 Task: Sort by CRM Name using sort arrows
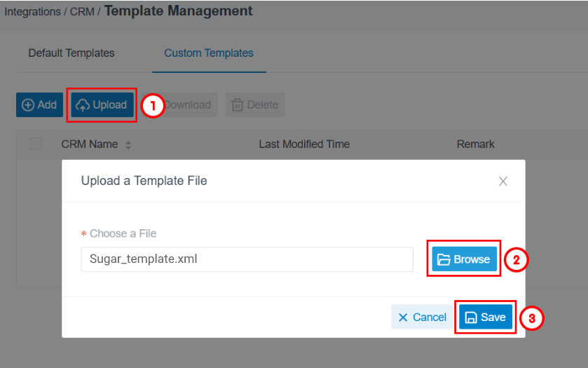[128, 145]
